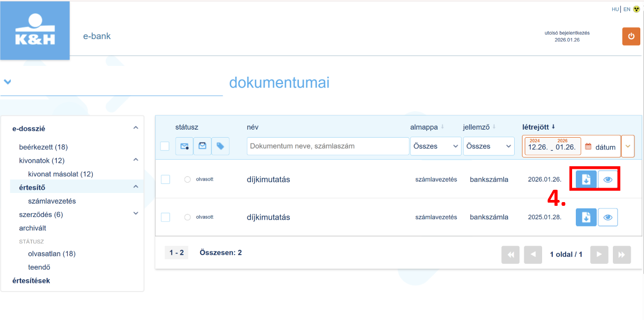Click the orange logout power button
Screen dimensions: 644x320
[x=631, y=36]
